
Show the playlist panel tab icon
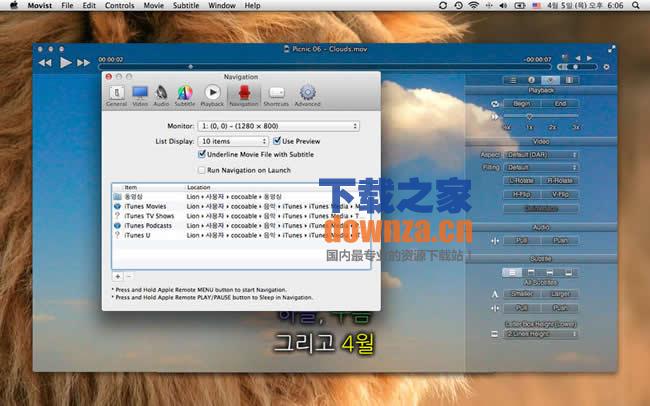pos(513,80)
